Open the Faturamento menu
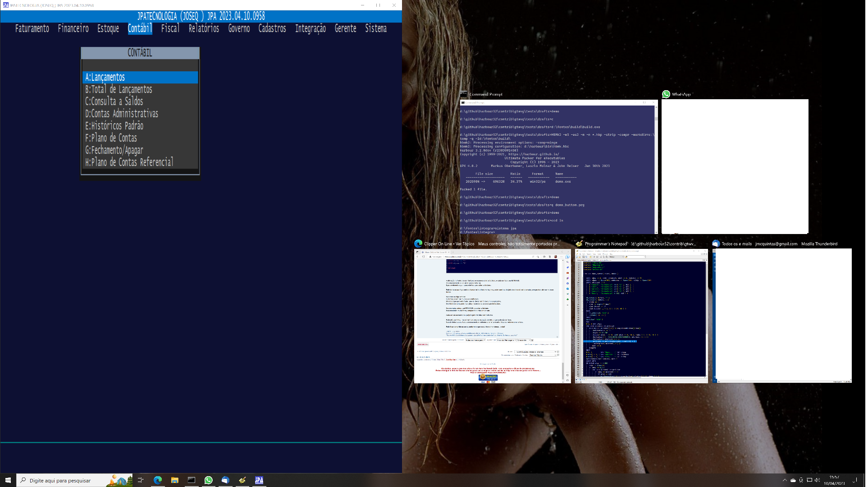The image size is (868, 487). click(x=32, y=28)
